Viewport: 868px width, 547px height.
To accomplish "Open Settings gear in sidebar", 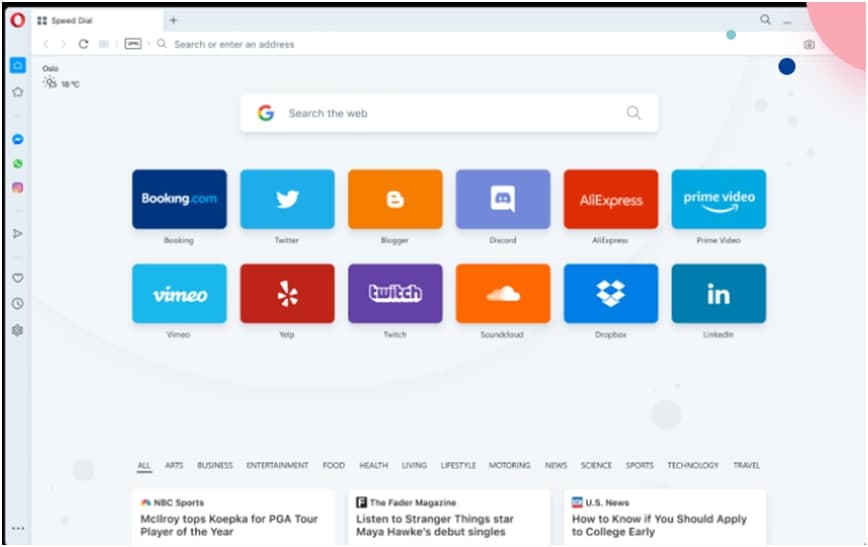I will pos(18,330).
